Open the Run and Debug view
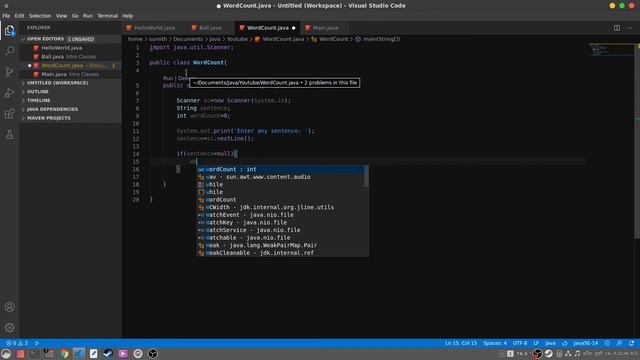The image size is (640, 360). click(x=9, y=93)
